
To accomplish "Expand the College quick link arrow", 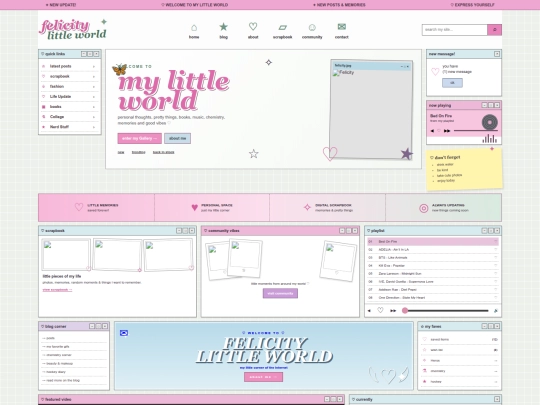I will tap(94, 117).
